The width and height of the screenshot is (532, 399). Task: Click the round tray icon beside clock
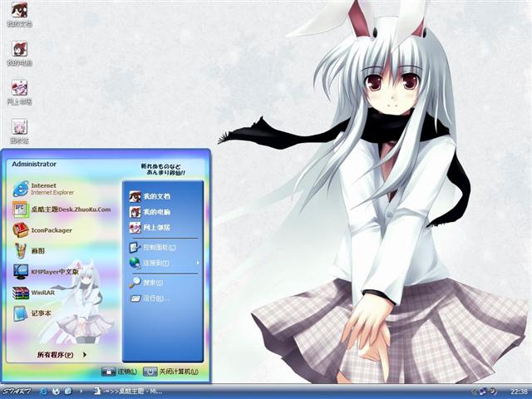point(493,392)
